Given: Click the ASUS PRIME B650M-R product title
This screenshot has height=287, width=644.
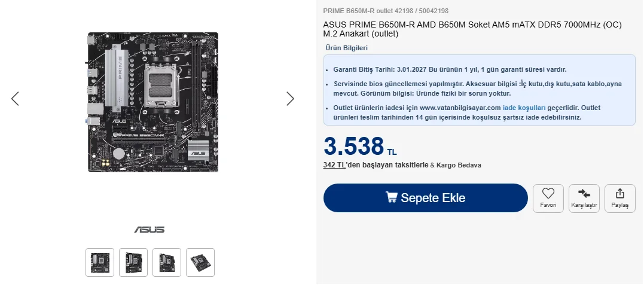Looking at the screenshot, I should tap(472, 29).
